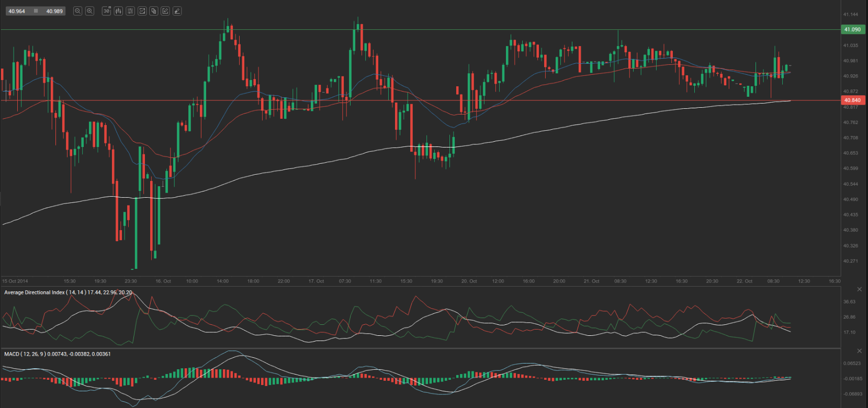Click the 20. Oct date on time axis

pyautogui.click(x=469, y=281)
